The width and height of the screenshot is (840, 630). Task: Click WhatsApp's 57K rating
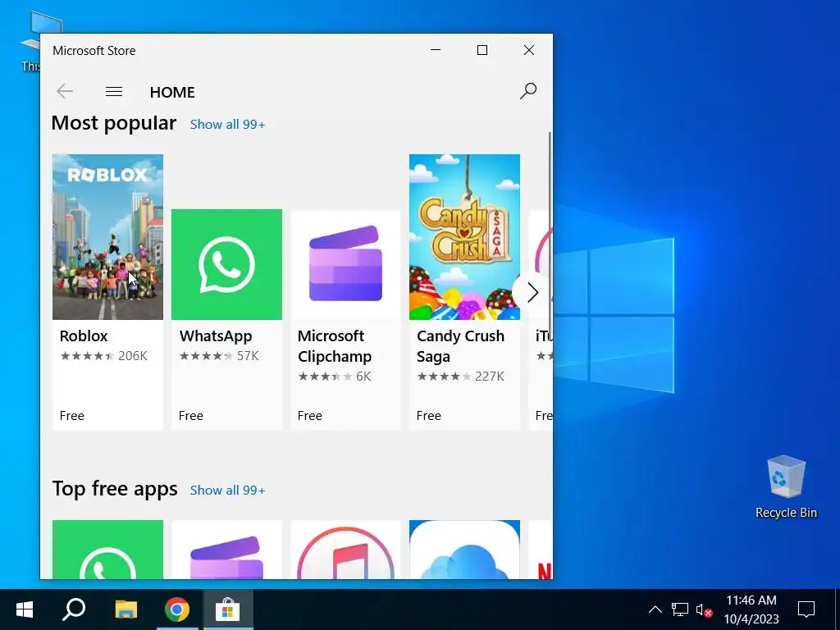(219, 356)
